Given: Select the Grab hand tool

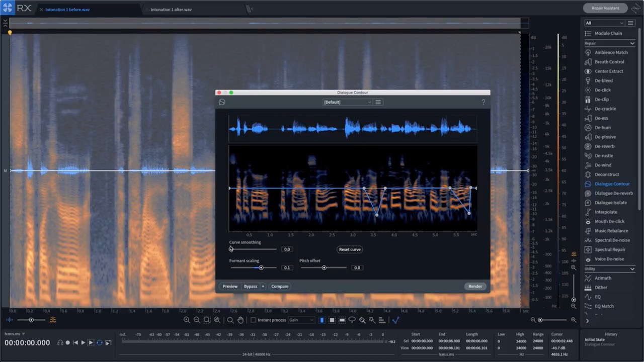Looking at the screenshot, I should (240, 320).
